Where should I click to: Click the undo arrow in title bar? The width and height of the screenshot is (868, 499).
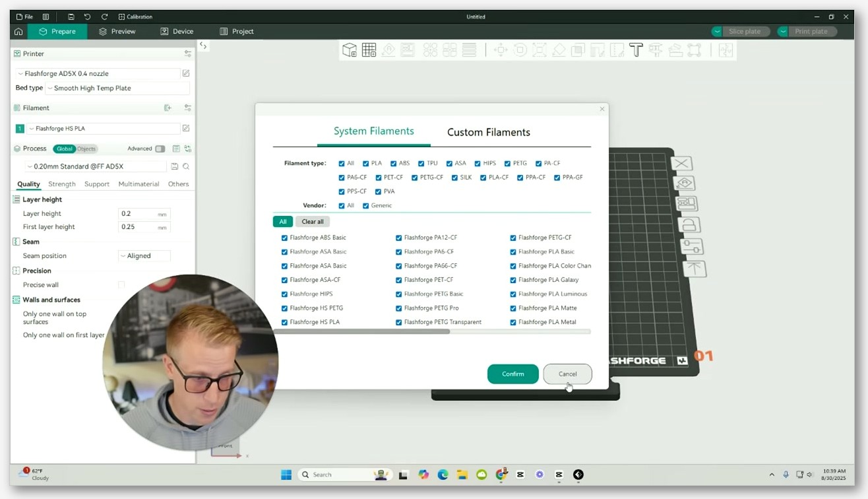87,17
